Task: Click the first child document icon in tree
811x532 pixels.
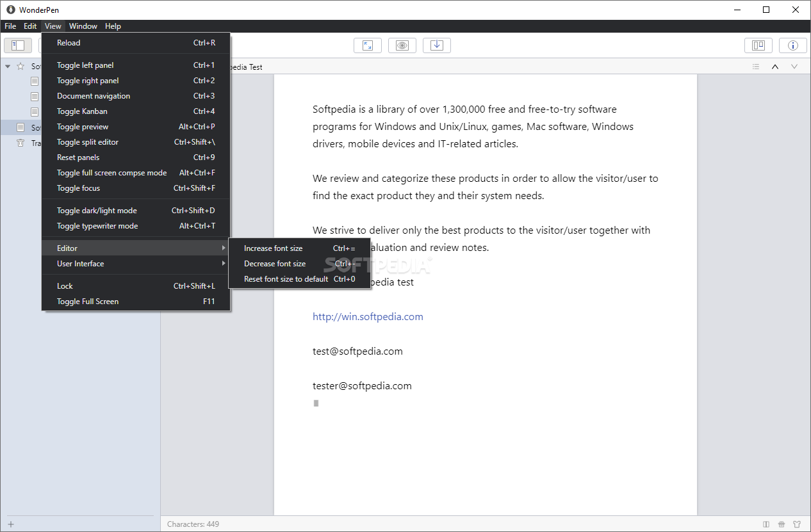Action: 35,81
